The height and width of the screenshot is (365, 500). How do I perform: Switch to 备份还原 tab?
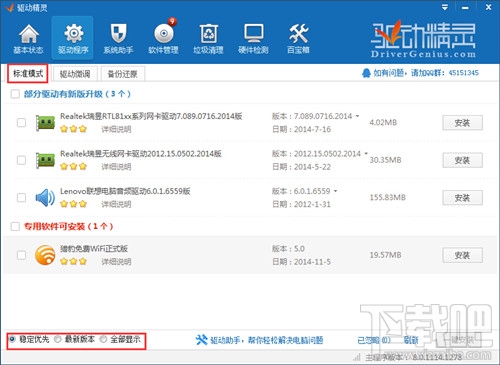click(122, 74)
